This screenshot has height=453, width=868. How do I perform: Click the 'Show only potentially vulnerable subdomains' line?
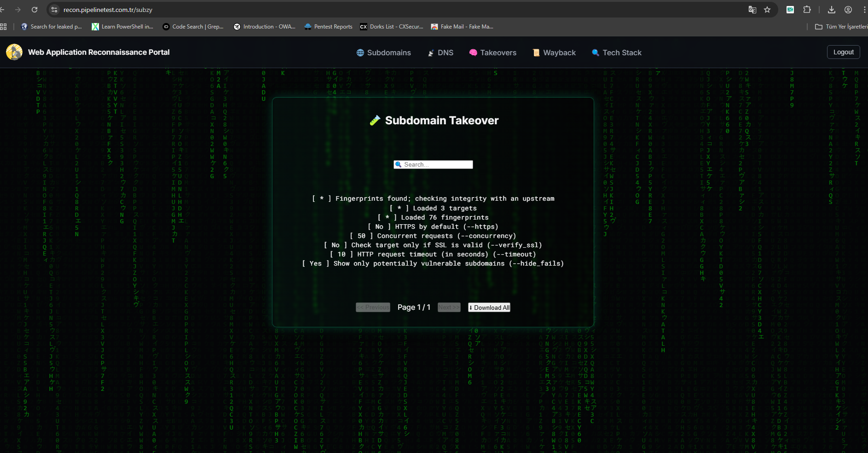433,263
